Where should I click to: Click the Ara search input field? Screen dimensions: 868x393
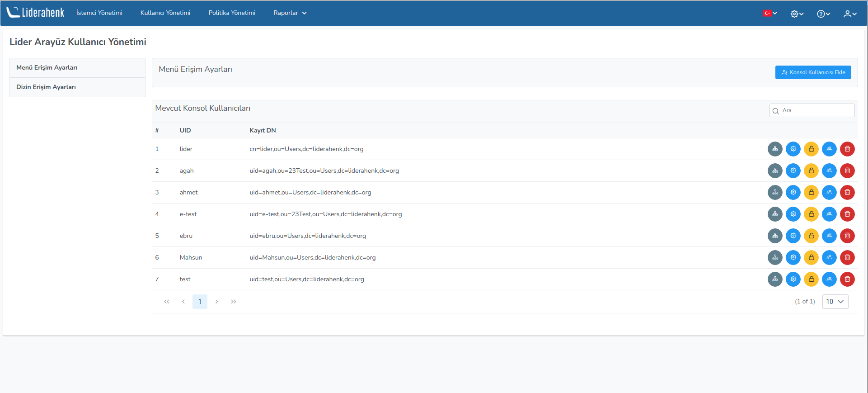point(816,110)
